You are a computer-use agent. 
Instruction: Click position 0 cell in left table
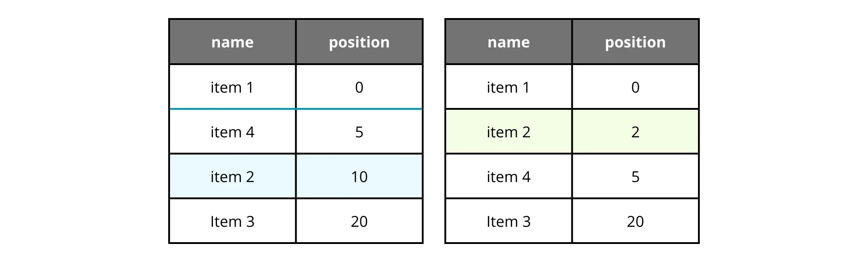(359, 87)
